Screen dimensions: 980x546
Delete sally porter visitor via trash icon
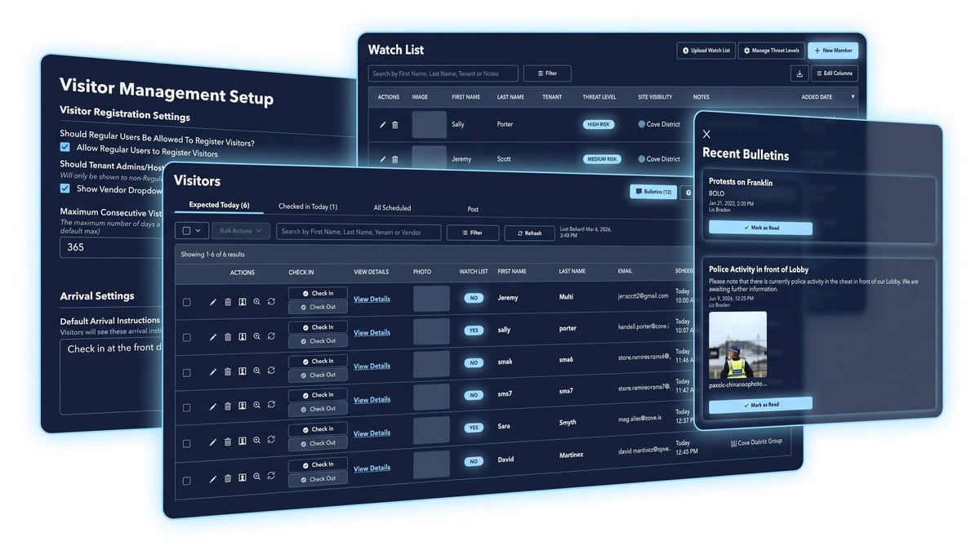coord(228,337)
